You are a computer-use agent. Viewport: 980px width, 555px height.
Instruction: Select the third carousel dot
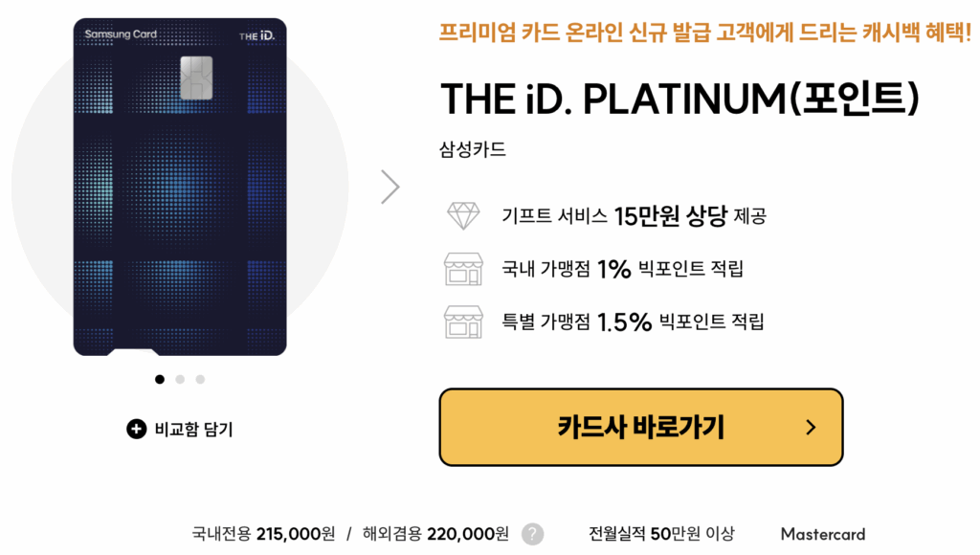[200, 379]
